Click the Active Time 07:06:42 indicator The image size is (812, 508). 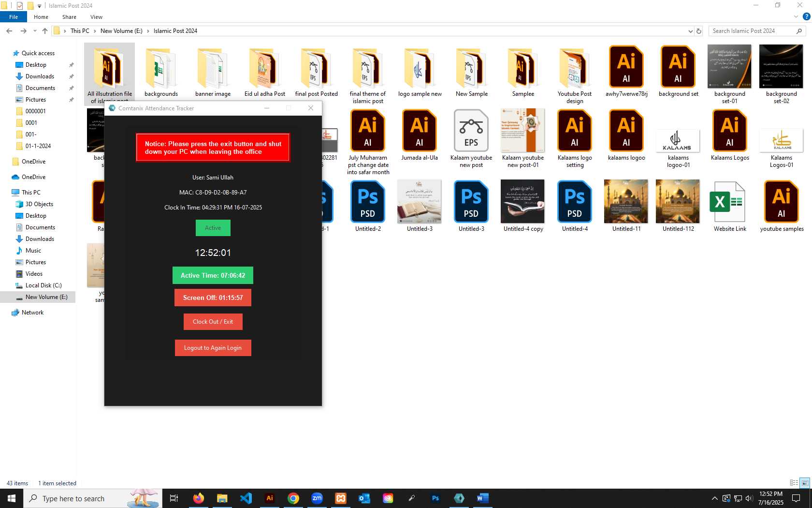pyautogui.click(x=213, y=275)
